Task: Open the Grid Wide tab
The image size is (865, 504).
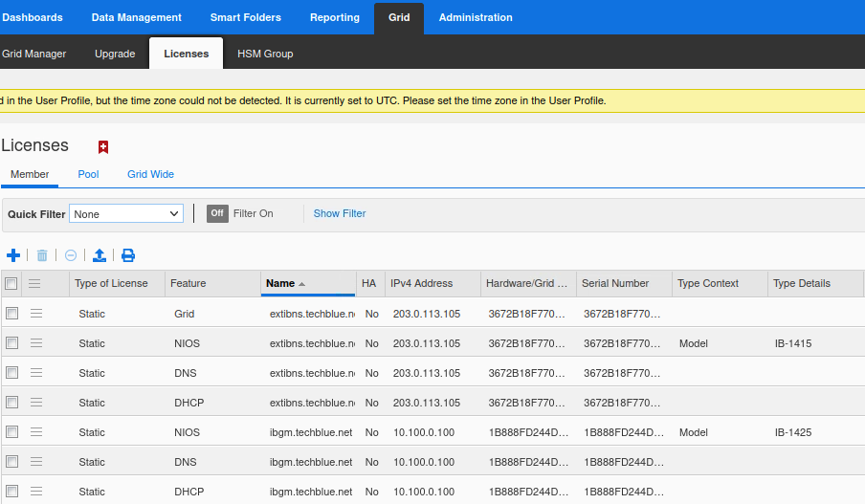Action: coord(150,174)
